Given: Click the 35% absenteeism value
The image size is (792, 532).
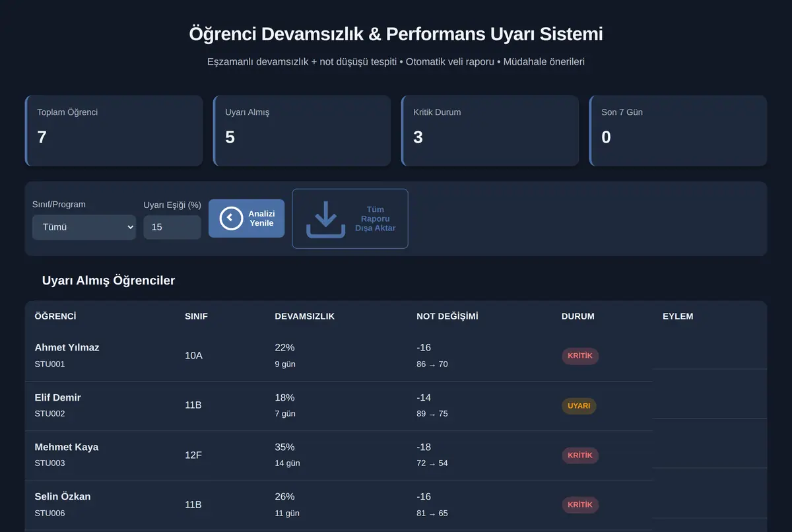Looking at the screenshot, I should click(284, 447).
